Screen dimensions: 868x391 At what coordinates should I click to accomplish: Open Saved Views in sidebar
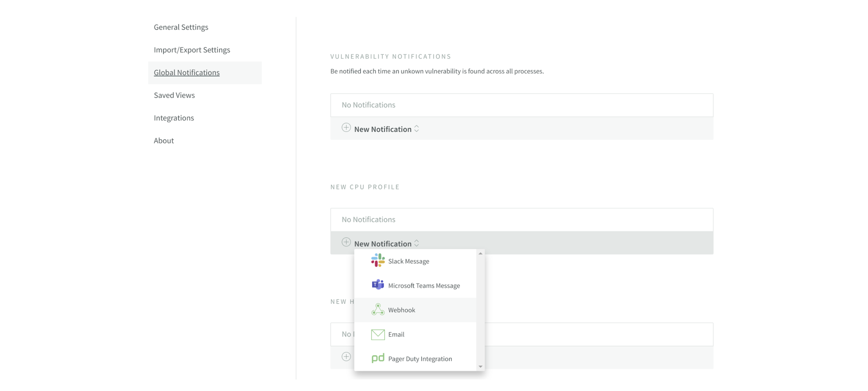tap(174, 95)
